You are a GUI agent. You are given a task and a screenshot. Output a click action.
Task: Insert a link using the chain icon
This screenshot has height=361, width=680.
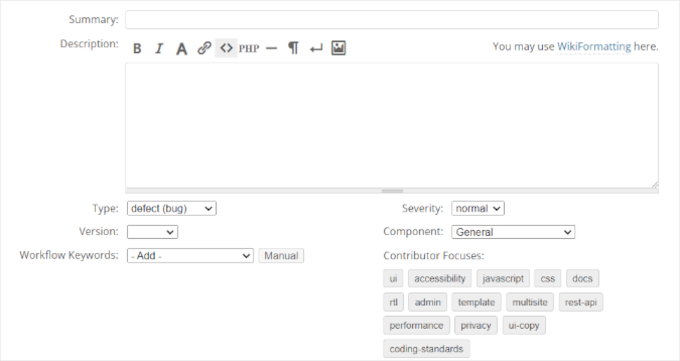[x=204, y=48]
